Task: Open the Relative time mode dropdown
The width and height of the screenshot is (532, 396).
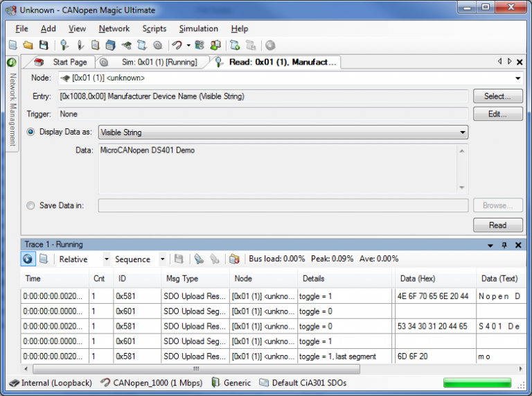Action: [x=106, y=259]
